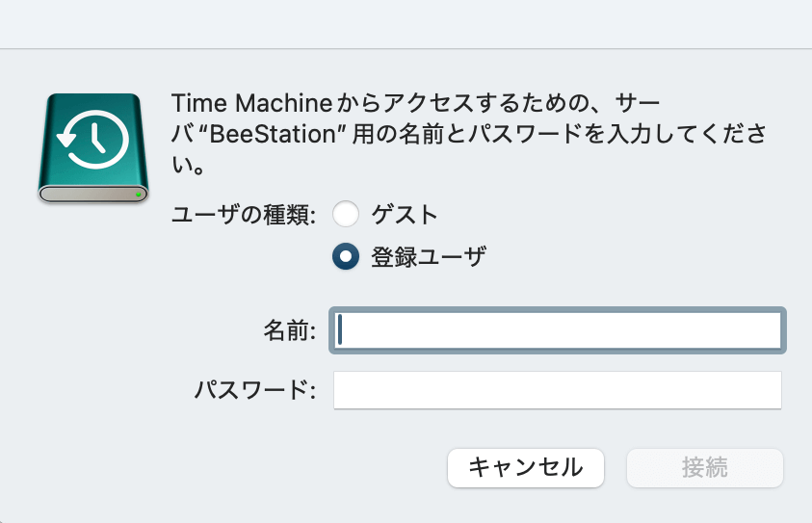The width and height of the screenshot is (812, 523).
Task: Click the ユーザの種類: label
Action: [x=244, y=215]
